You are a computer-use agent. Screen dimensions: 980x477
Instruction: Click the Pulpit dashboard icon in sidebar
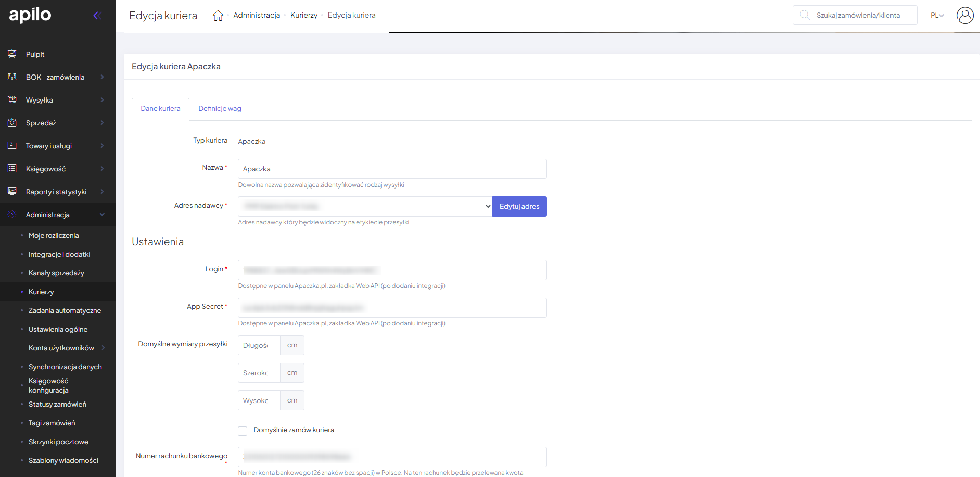[12, 54]
